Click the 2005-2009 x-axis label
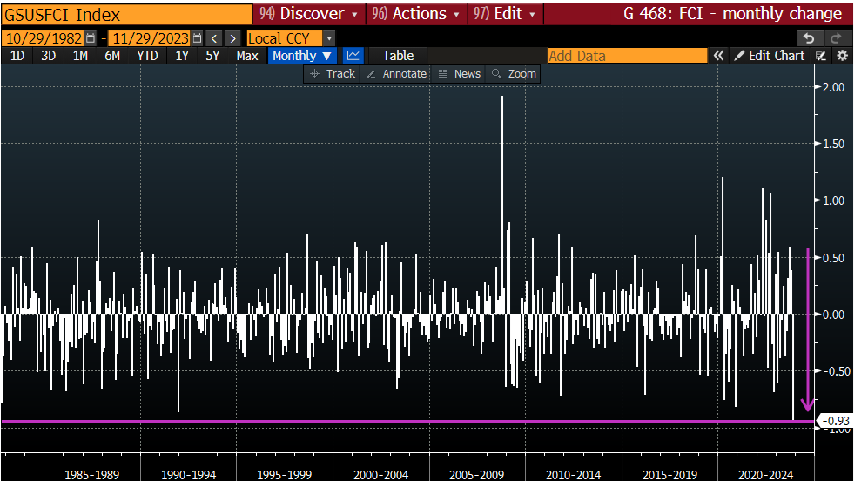 point(476,475)
